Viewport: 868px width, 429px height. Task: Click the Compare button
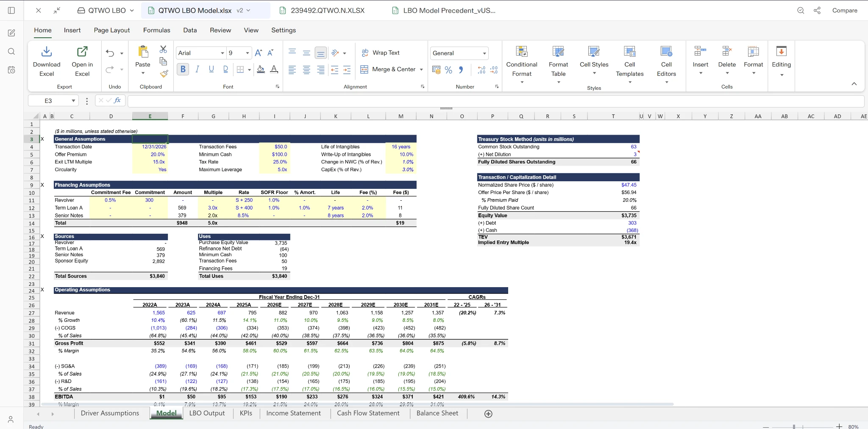[x=845, y=10]
